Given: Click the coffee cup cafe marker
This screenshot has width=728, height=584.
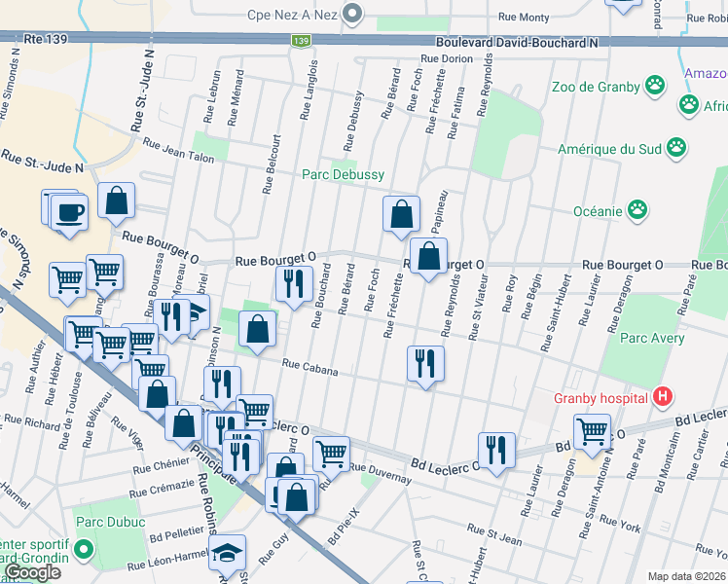Looking at the screenshot, I should (x=69, y=214).
